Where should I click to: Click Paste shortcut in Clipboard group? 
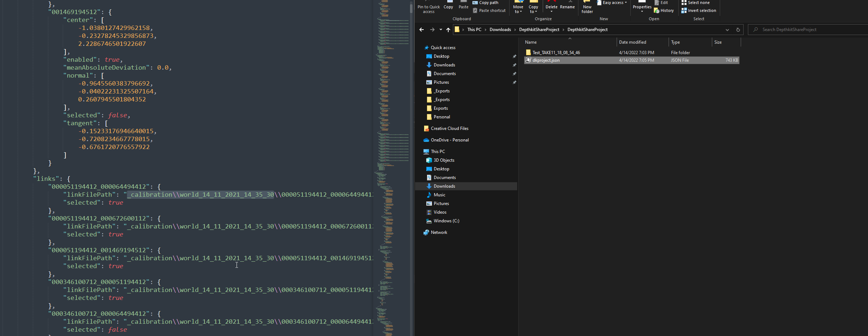[489, 10]
